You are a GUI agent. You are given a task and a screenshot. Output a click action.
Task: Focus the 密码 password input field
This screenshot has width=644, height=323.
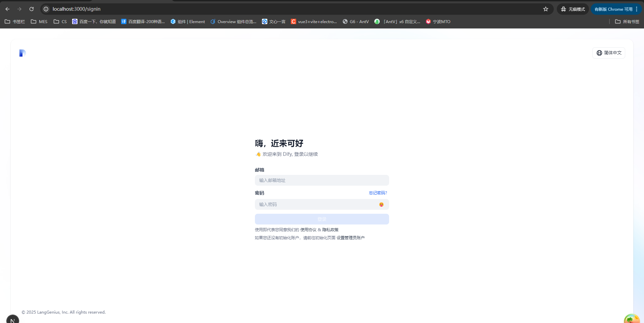click(322, 204)
